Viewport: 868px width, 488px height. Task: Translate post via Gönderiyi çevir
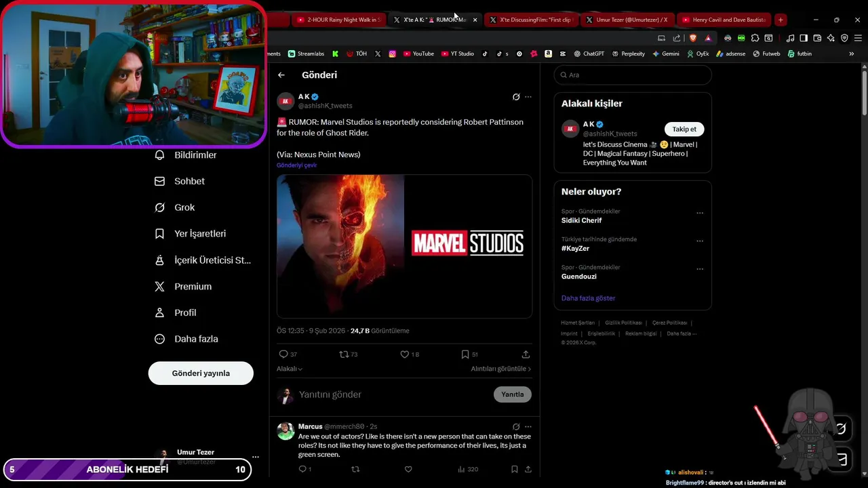point(296,165)
